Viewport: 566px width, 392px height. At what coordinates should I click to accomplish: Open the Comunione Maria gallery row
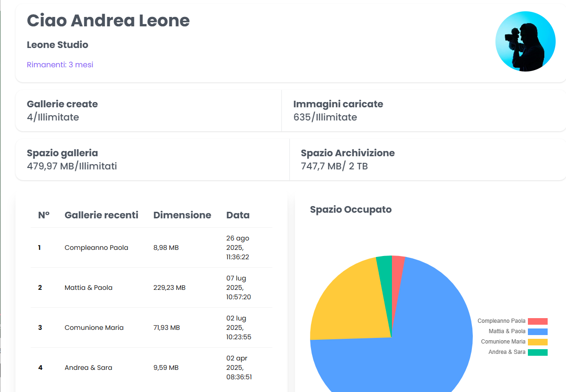[94, 328]
